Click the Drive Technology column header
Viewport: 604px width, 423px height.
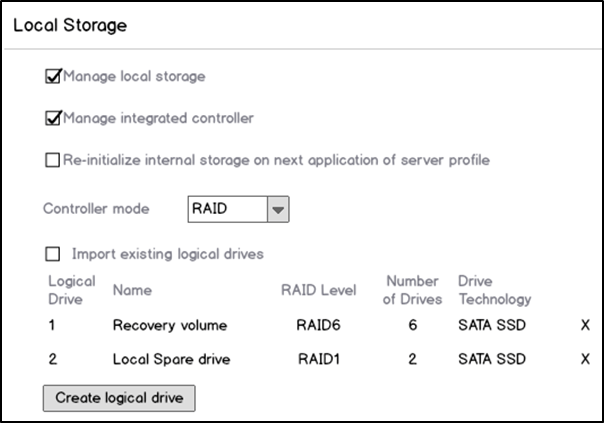click(495, 290)
